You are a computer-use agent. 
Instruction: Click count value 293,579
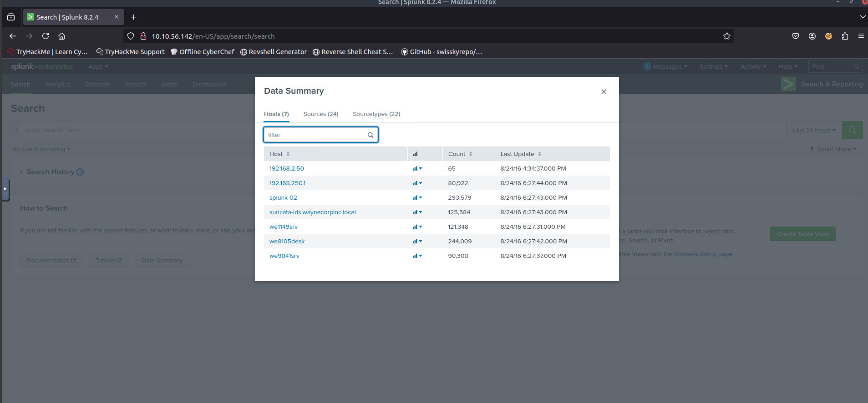click(x=460, y=198)
